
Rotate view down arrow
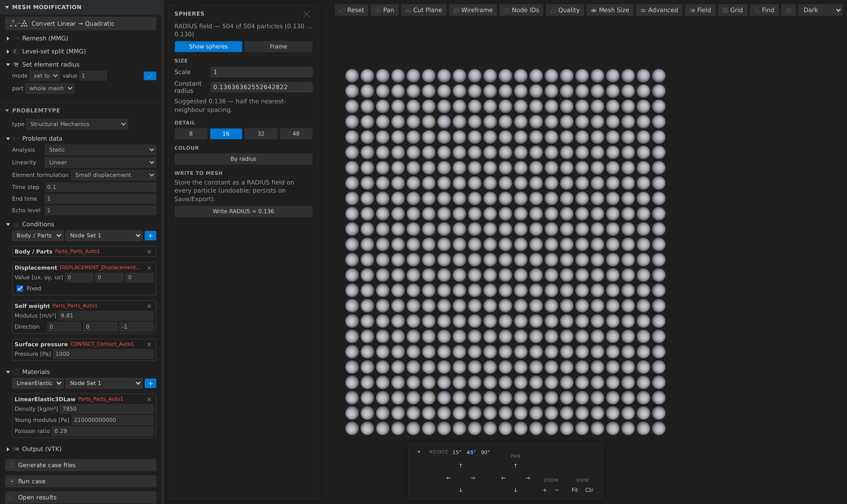(460, 490)
